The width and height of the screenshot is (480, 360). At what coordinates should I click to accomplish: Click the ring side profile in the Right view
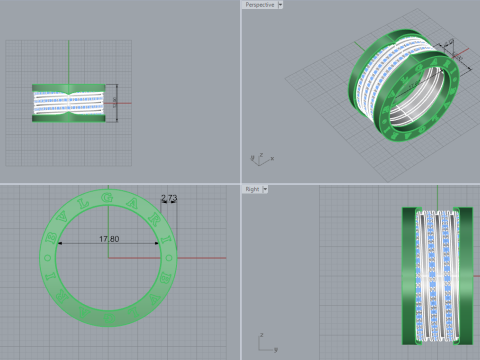[437, 276]
